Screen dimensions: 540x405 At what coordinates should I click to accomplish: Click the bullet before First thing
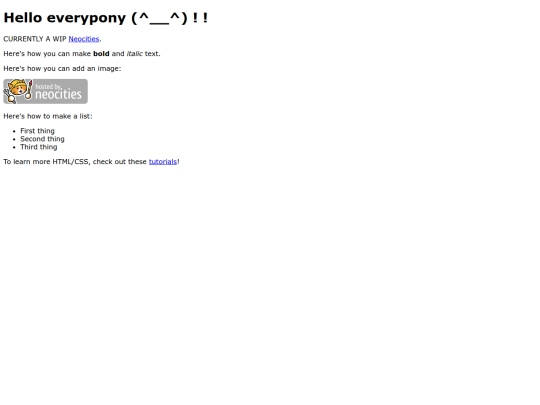click(14, 131)
